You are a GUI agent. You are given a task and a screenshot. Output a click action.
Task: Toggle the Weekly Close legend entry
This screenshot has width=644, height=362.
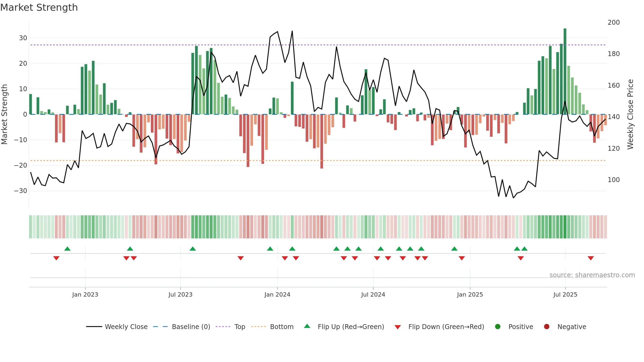coord(117,327)
